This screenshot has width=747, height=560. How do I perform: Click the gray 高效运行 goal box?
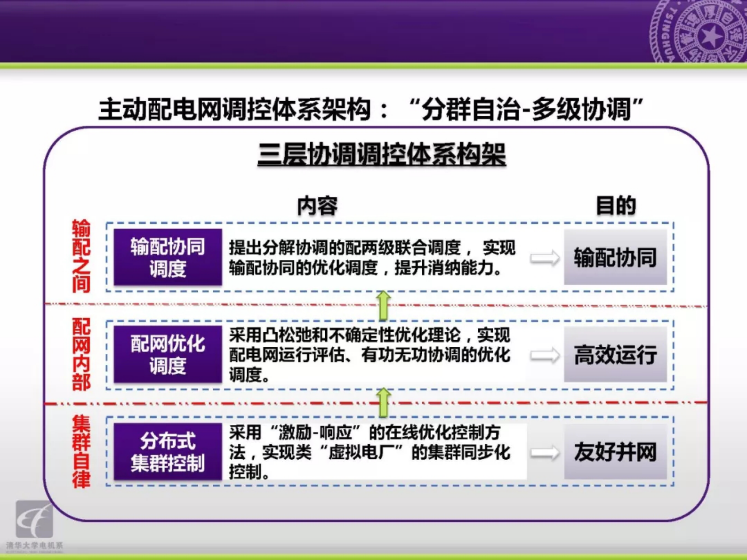tap(615, 354)
